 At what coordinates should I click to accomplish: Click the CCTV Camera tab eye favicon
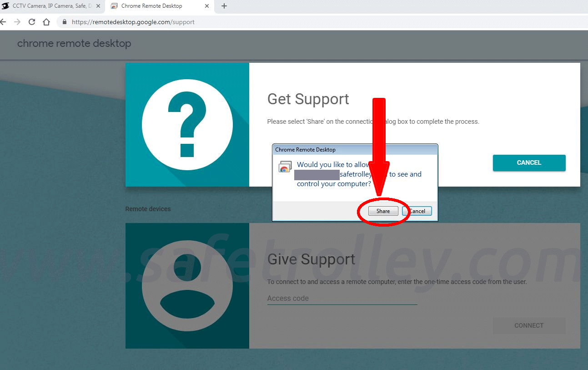(x=5, y=6)
